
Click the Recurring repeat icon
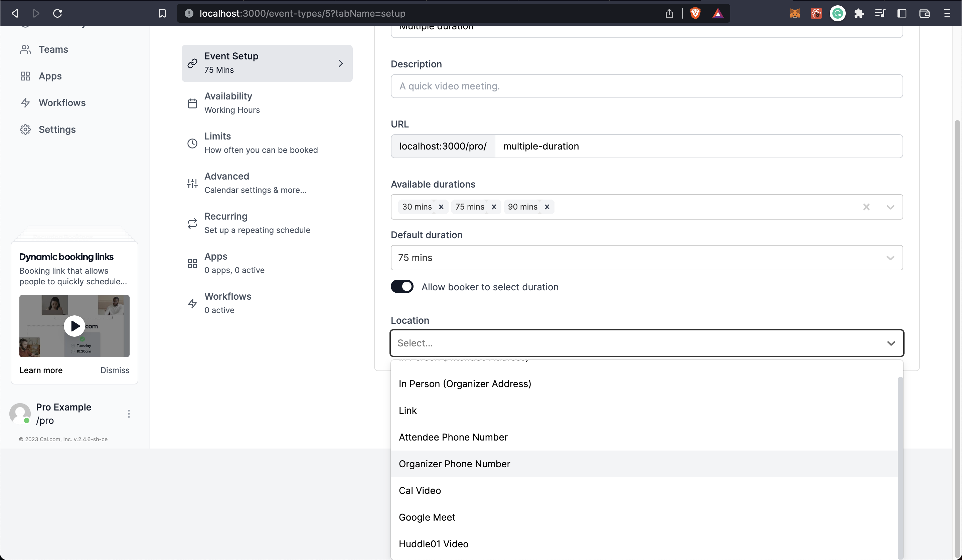[x=192, y=223]
